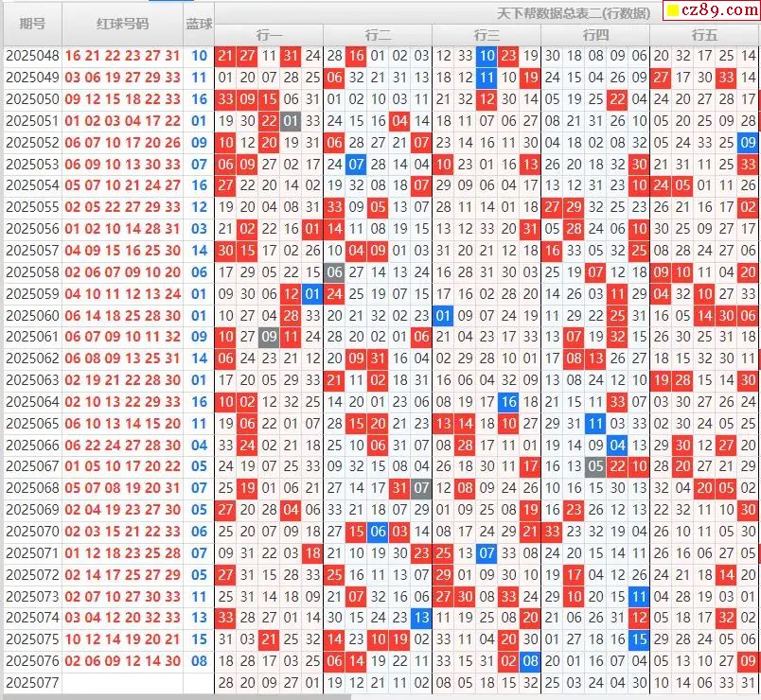The height and width of the screenshot is (700, 761).
Task: Select the empty-result issue 2025077
Action: pos(32,683)
